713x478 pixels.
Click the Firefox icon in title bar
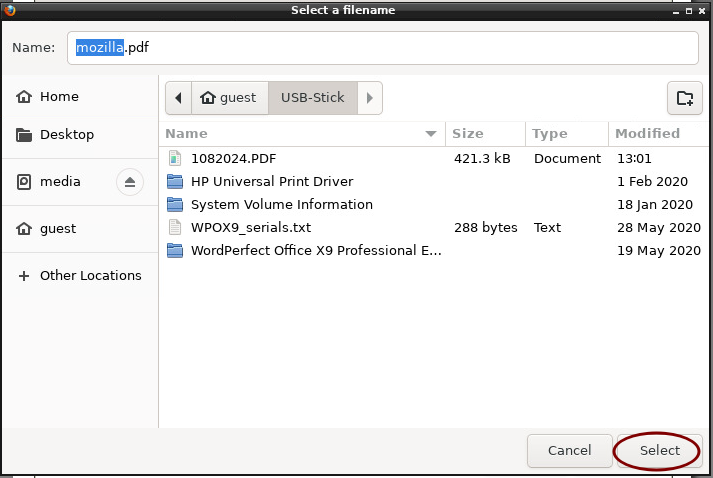click(x=9, y=10)
